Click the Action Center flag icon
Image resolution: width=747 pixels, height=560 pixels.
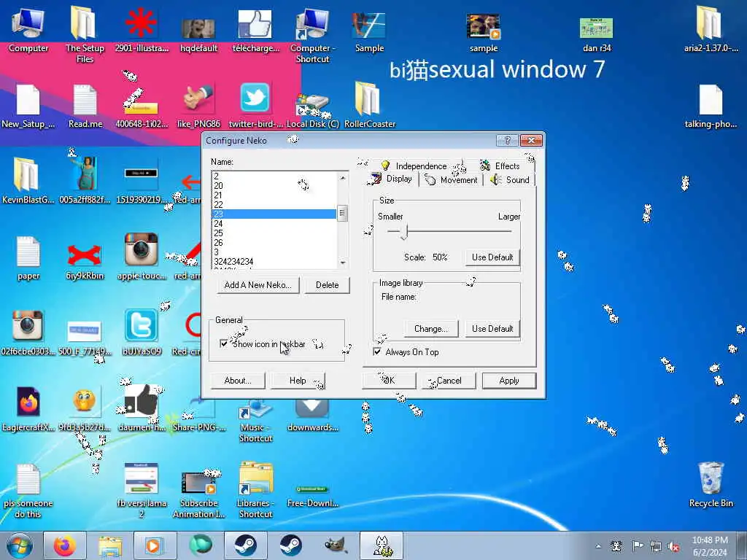(637, 545)
